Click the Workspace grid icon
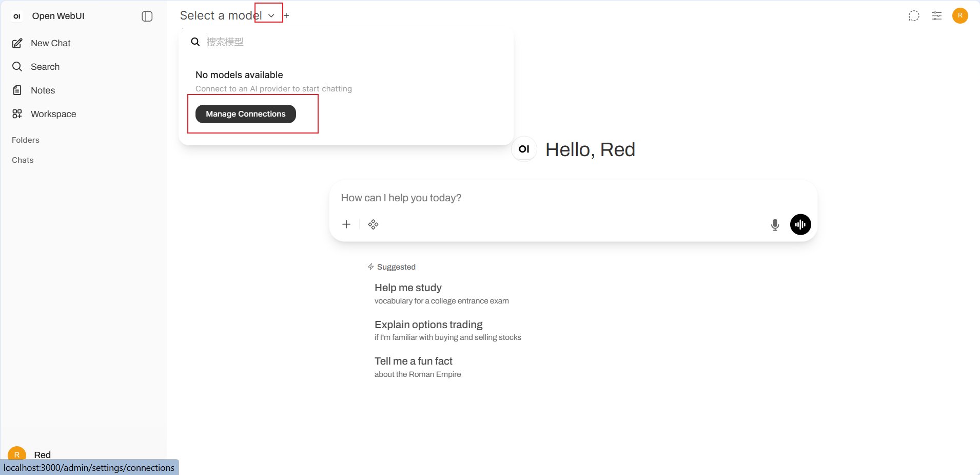The width and height of the screenshot is (980, 475). point(17,114)
